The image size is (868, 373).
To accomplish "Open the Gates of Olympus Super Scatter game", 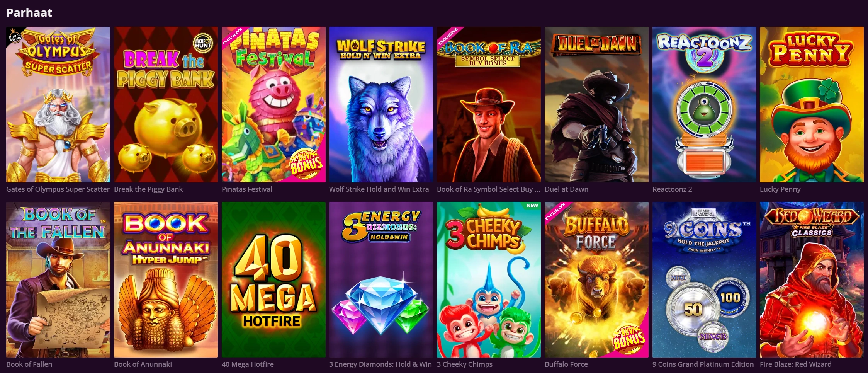I will pos(58,104).
